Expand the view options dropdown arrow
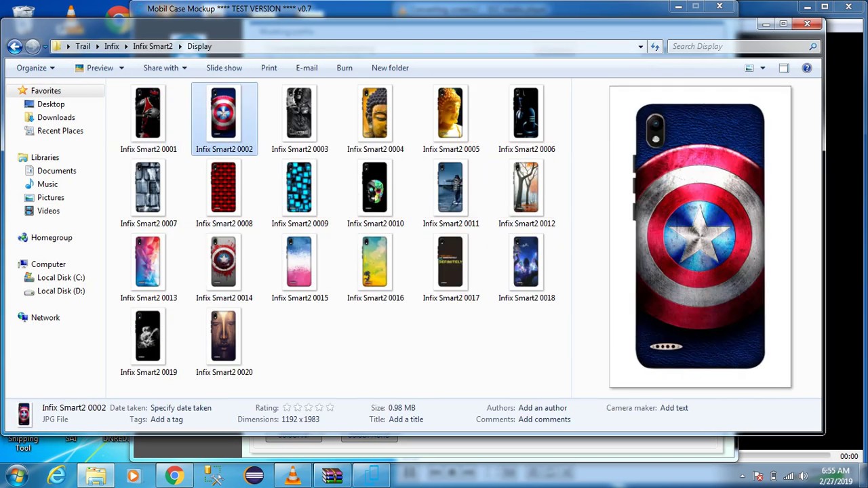This screenshot has height=488, width=868. 763,68
